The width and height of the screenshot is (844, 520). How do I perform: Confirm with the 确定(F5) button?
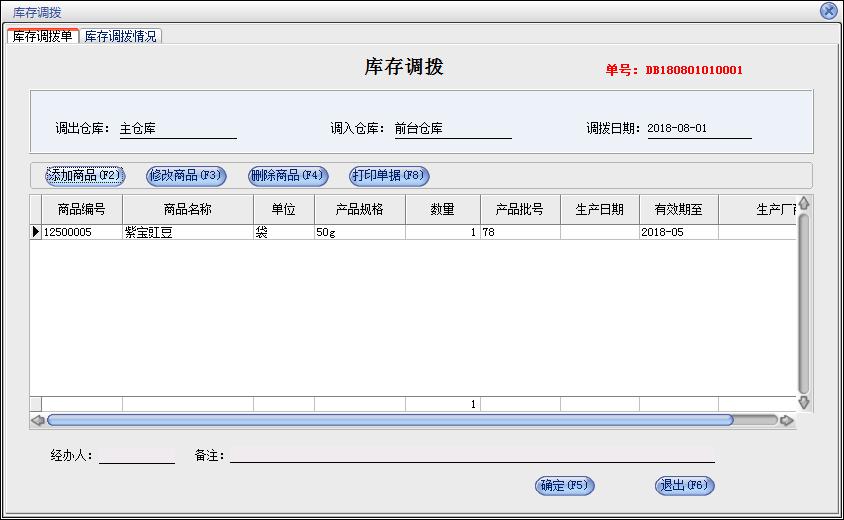pos(565,486)
